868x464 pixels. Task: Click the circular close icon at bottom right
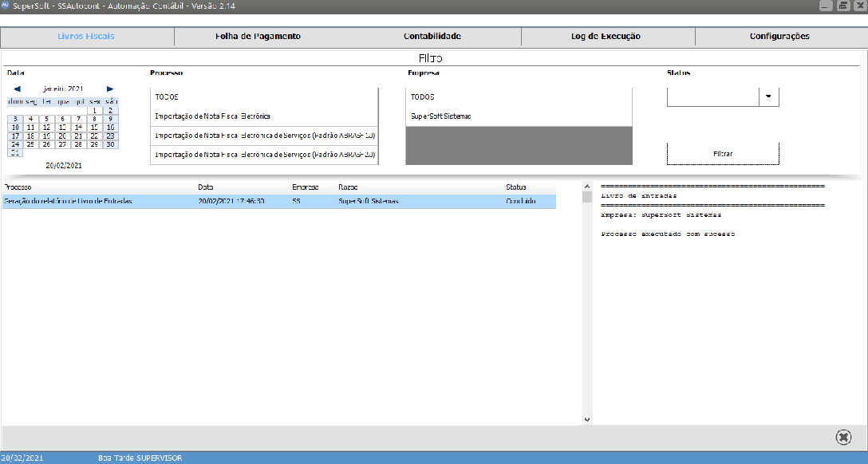point(843,437)
